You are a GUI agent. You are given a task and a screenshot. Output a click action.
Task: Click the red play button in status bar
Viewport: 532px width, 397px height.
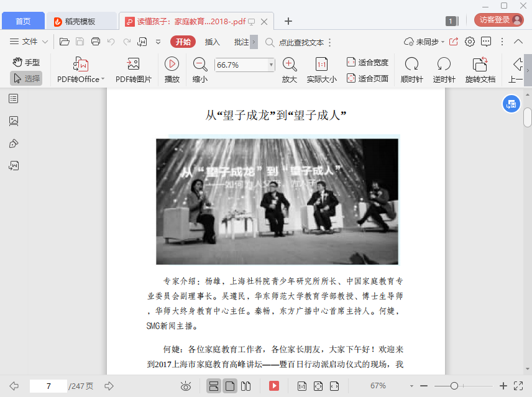tap(274, 386)
